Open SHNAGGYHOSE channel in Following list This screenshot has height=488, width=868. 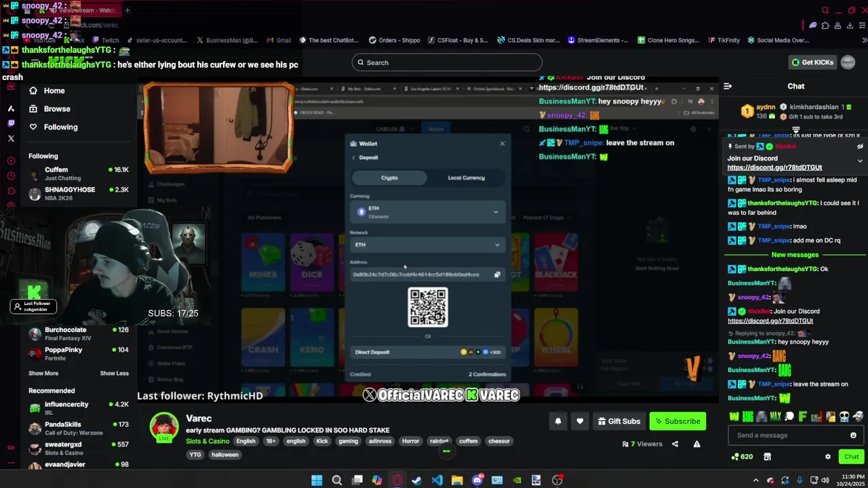tap(79, 193)
